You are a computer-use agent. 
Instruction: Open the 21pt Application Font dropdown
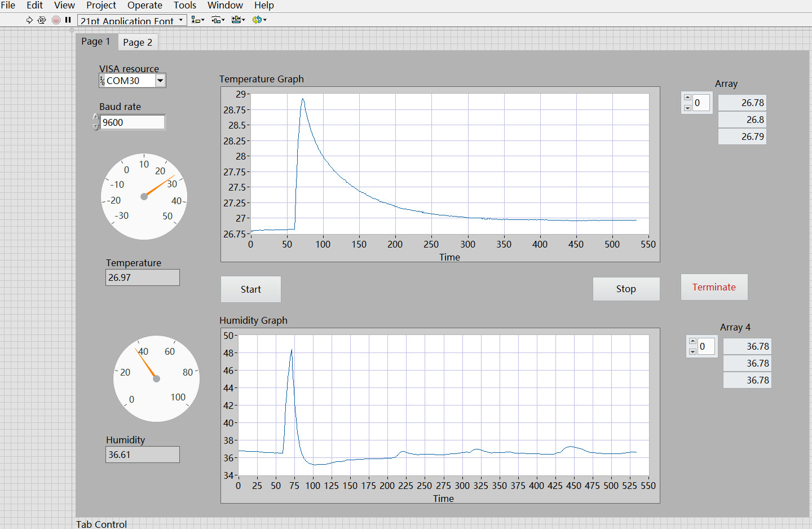tap(132, 20)
